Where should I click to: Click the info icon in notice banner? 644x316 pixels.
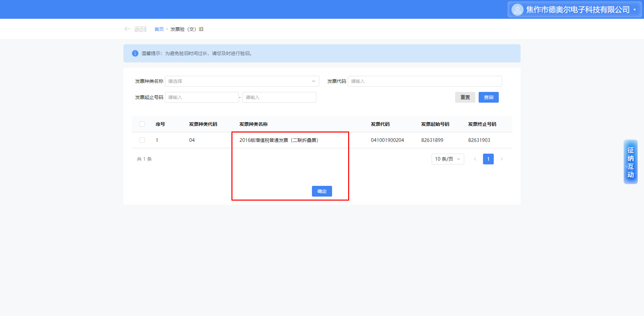(135, 53)
